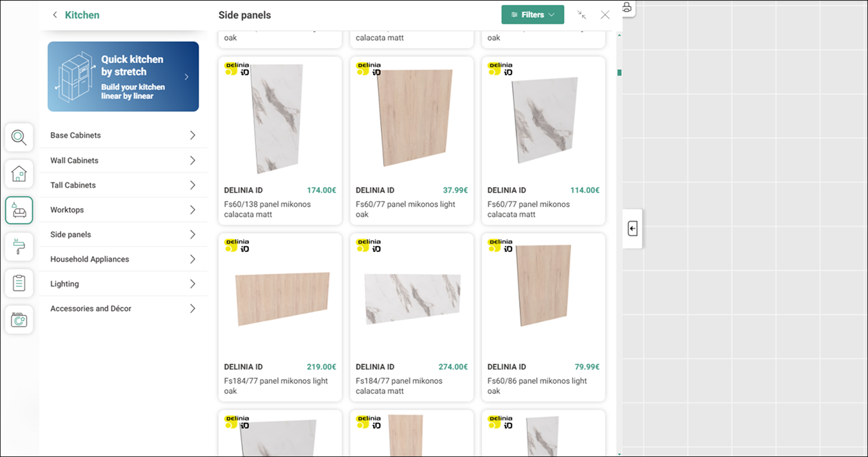Click the Lighting category label

(x=64, y=284)
